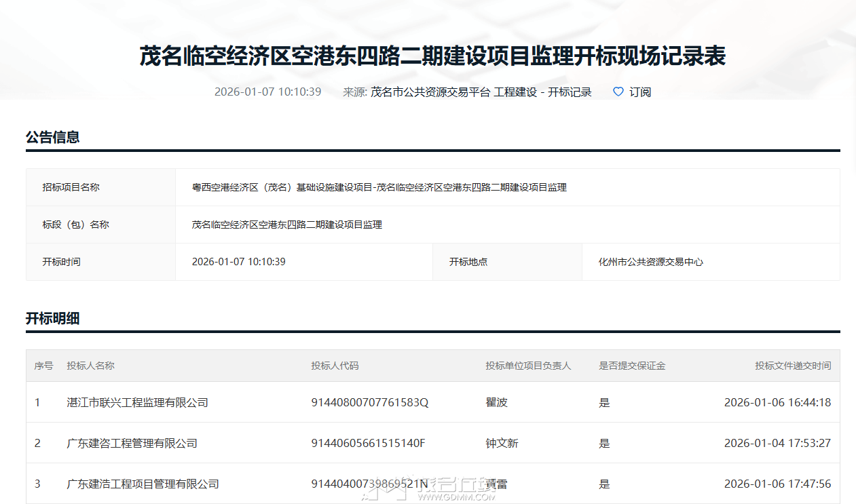Image resolution: width=856 pixels, height=504 pixels.
Task: Select bidder 湛江市联兴工程监理有限公司
Action: [137, 402]
